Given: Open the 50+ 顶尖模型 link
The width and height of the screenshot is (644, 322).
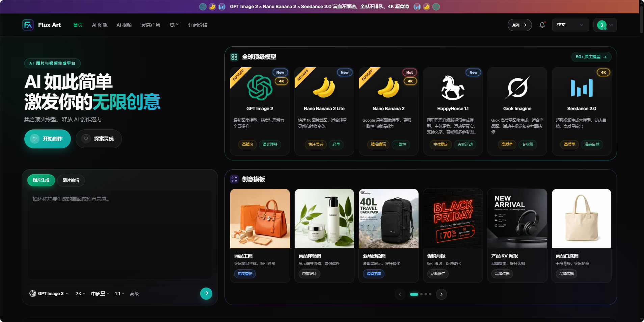Looking at the screenshot, I should [x=591, y=57].
